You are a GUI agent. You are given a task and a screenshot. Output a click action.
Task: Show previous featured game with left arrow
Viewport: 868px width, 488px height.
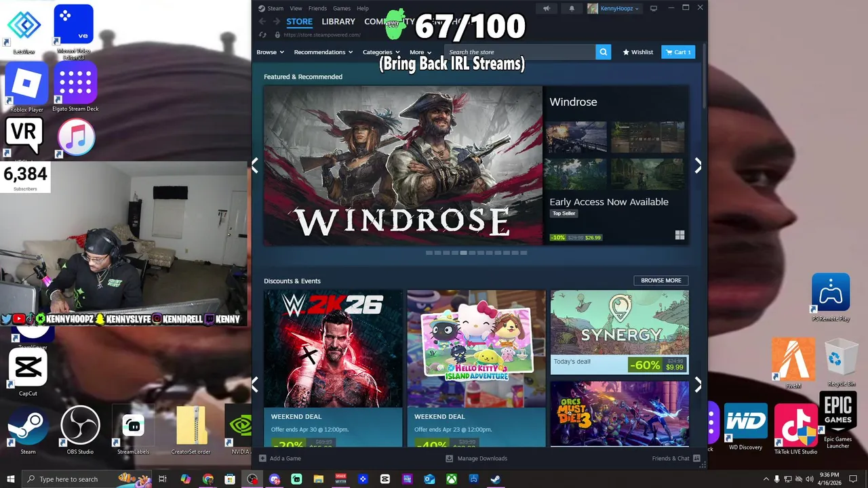[x=255, y=165]
